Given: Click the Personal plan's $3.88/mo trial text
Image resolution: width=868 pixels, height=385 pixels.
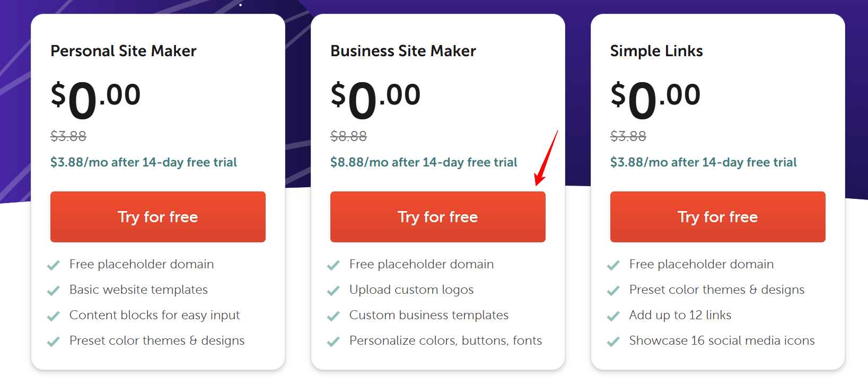Looking at the screenshot, I should pos(144,162).
